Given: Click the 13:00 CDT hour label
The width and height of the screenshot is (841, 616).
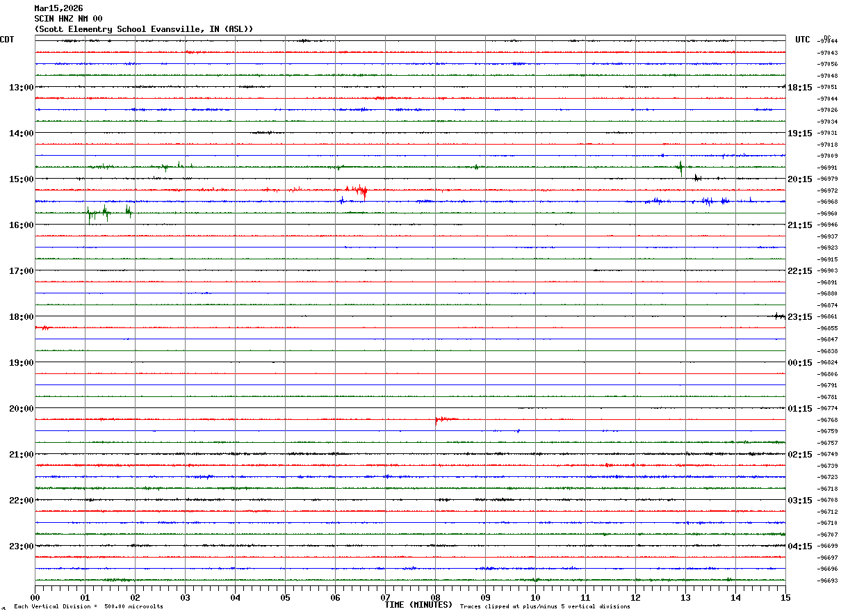Looking at the screenshot, I should tap(22, 88).
